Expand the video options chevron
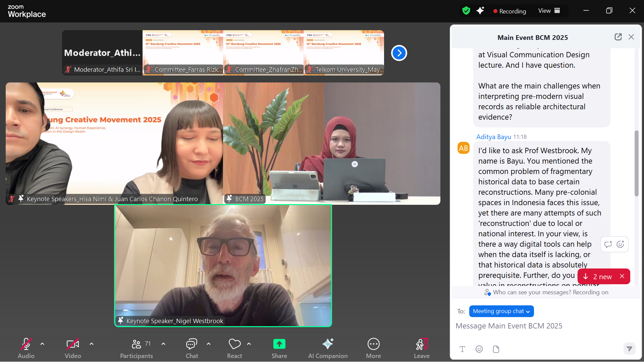This screenshot has width=644, height=362. [x=92, y=344]
